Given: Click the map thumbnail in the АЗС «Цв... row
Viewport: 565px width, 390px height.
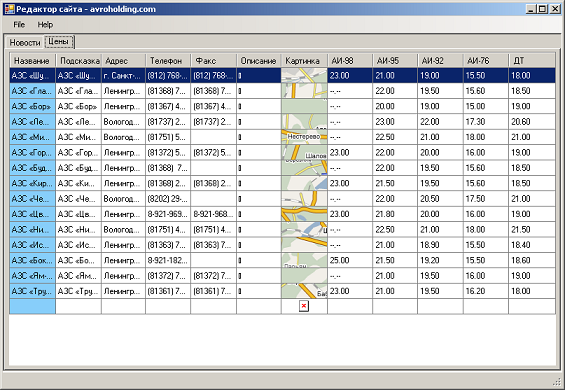Looking at the screenshot, I should [304, 214].
